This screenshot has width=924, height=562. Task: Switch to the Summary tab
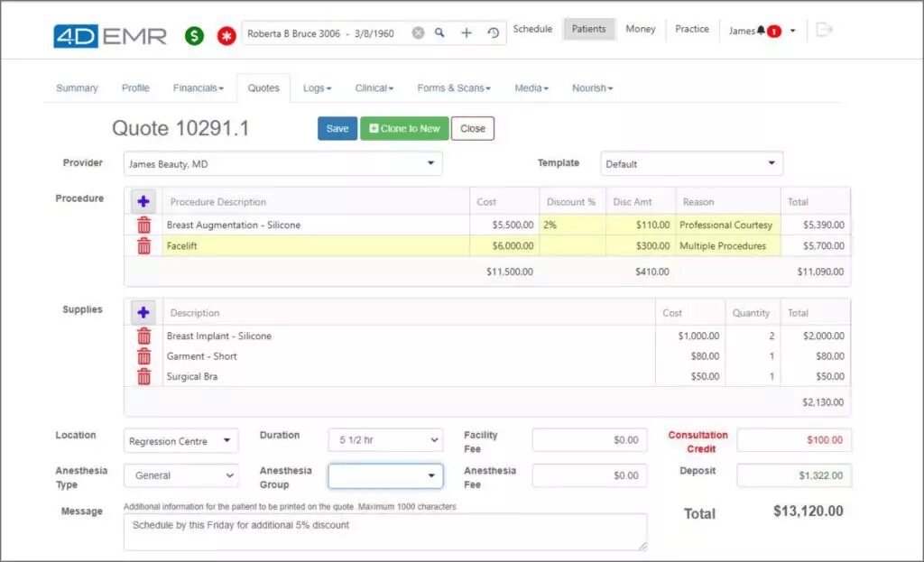[x=77, y=88]
